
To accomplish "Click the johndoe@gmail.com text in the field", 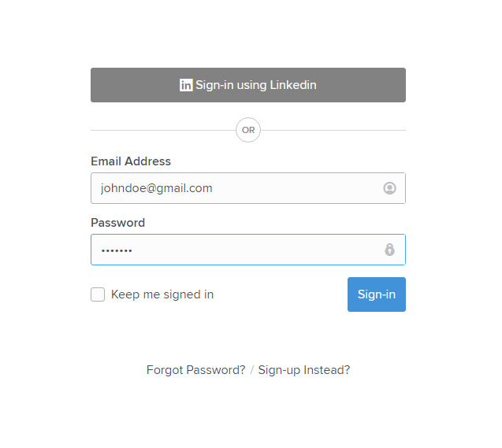I will (156, 188).
